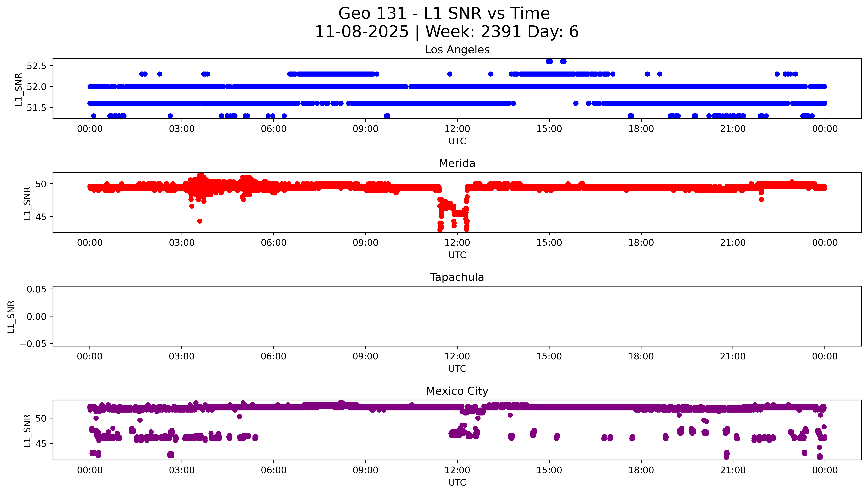Click the empty Tapachula plot area

(457, 316)
